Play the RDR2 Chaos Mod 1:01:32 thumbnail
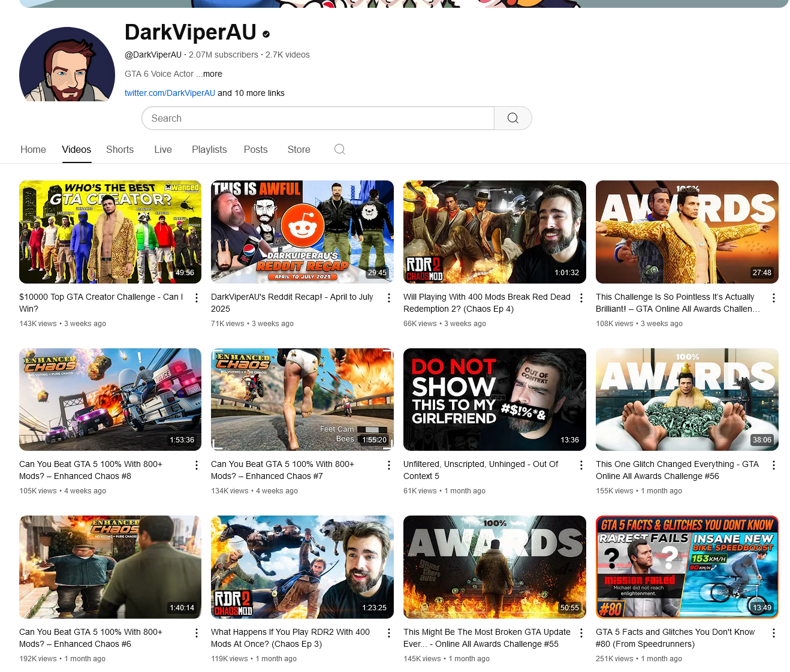This screenshot has height=672, width=790. click(x=494, y=232)
